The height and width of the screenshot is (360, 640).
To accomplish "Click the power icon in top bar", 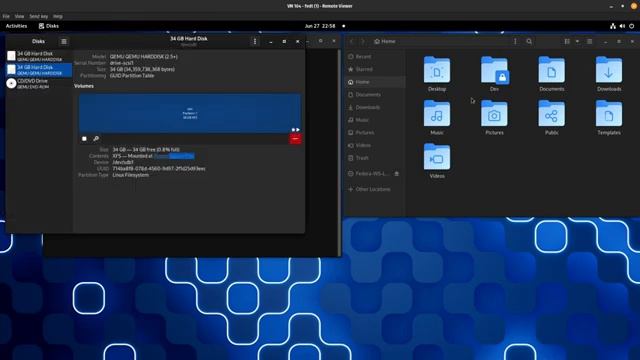I will (631, 26).
